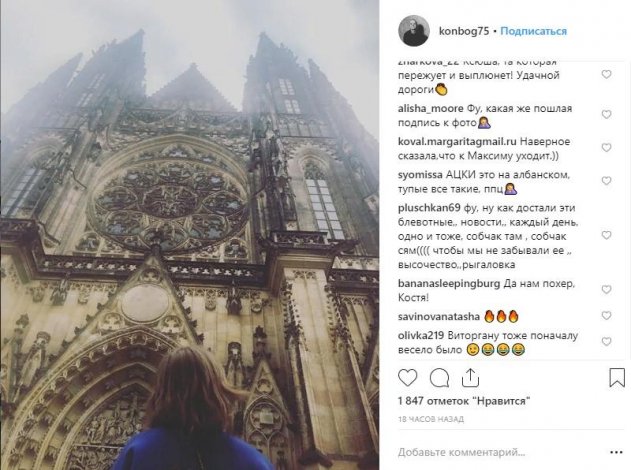The width and height of the screenshot is (631, 470).
Task: Open konbog75 profile avatar
Action: (x=414, y=31)
